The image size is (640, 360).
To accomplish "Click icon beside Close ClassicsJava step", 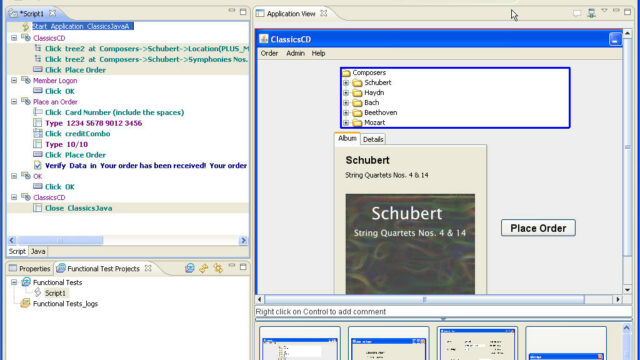I will click(x=38, y=208).
